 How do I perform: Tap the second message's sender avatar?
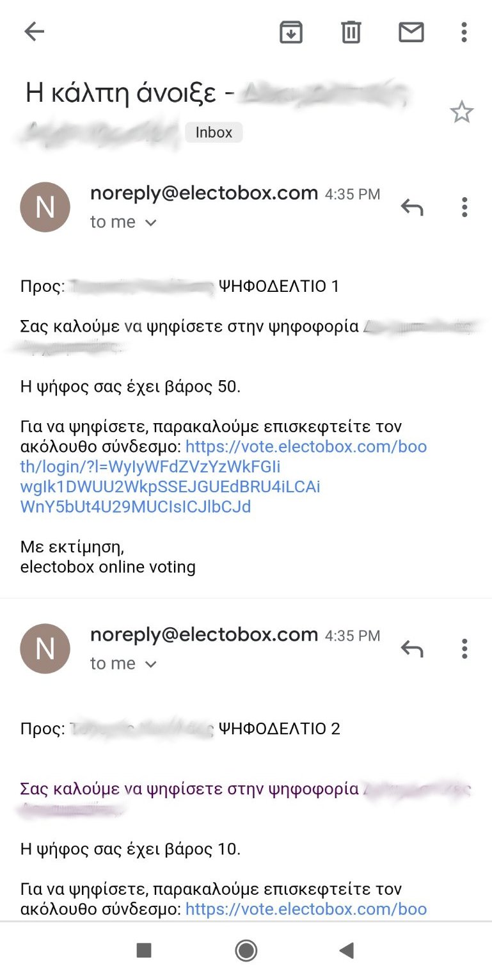(x=45, y=649)
